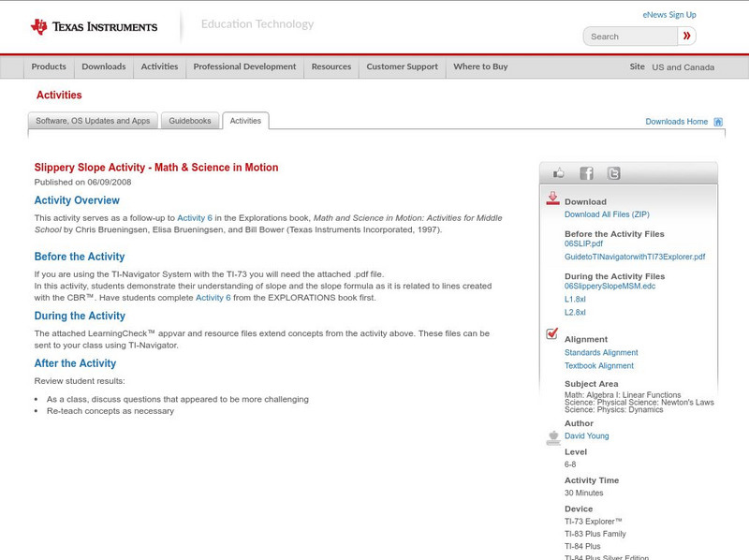Open the Standards Alignment link

click(601, 353)
